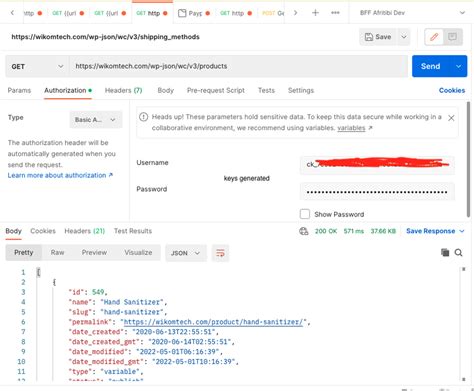474x391 pixels.
Task: Switch to Preview view
Action: 94,253
